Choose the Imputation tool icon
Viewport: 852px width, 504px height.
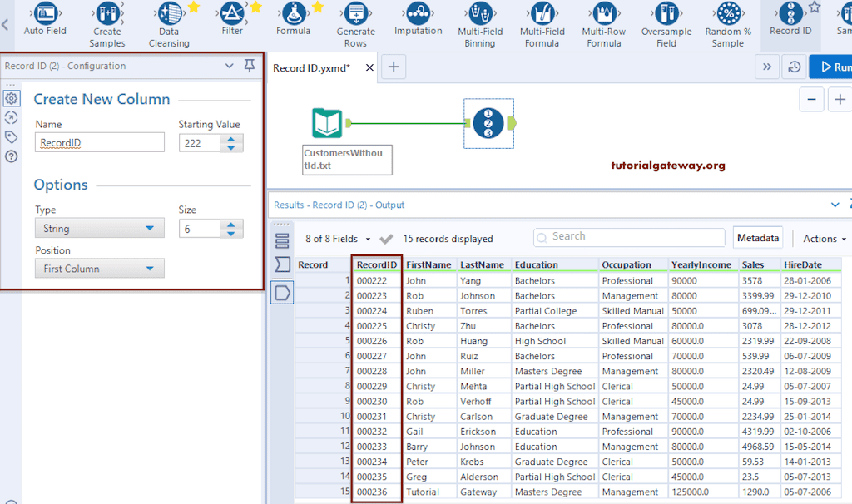click(418, 13)
